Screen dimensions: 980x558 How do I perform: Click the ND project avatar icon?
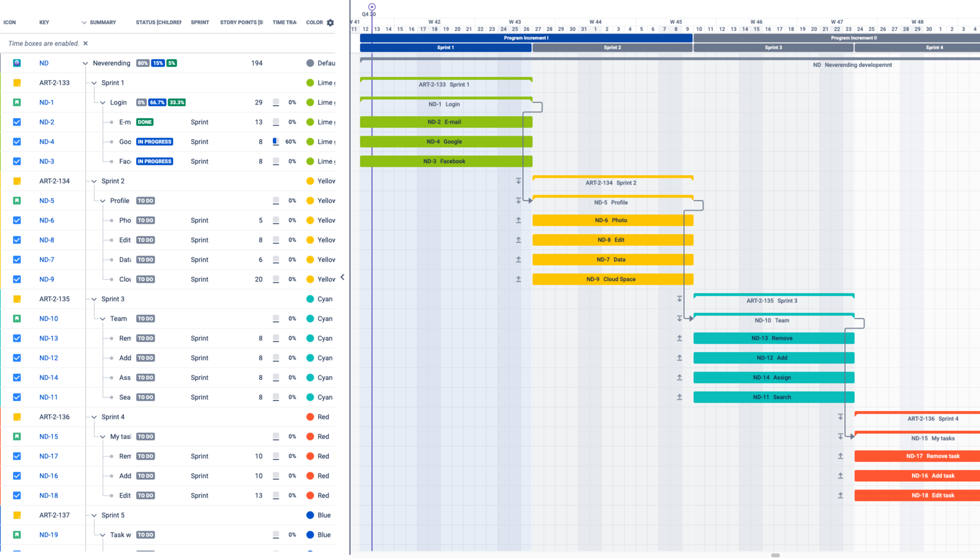(x=17, y=63)
